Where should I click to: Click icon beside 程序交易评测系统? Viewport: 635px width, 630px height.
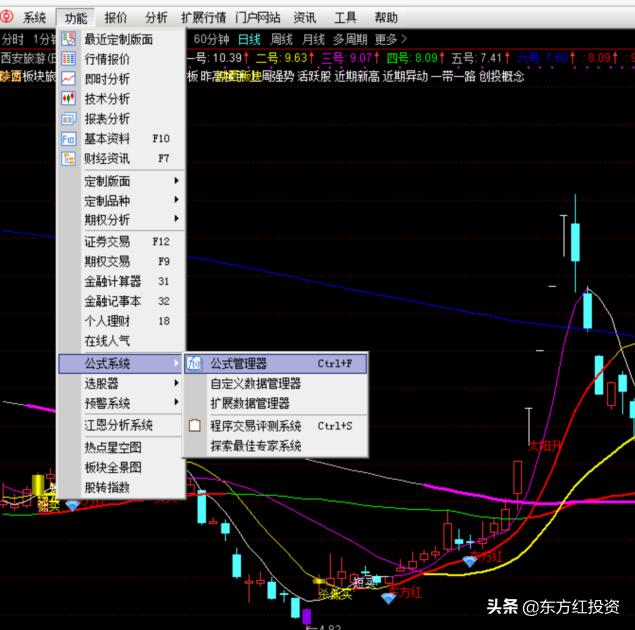tap(195, 426)
